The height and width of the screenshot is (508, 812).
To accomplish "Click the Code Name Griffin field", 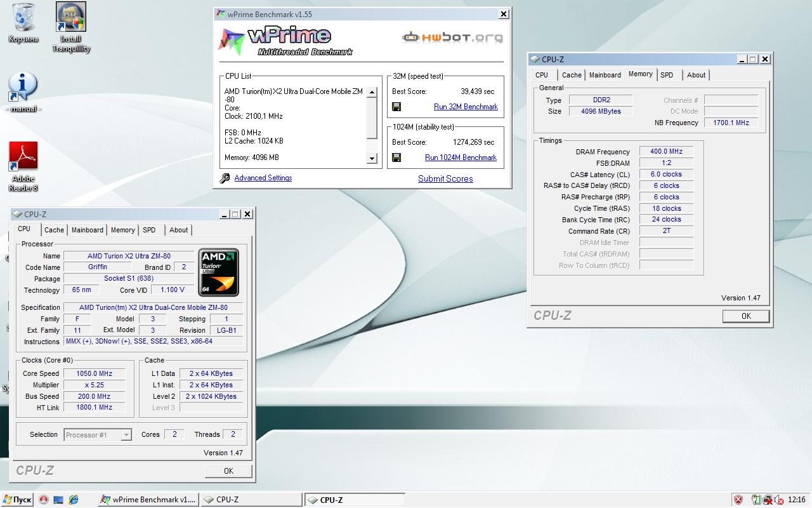I will click(x=98, y=267).
